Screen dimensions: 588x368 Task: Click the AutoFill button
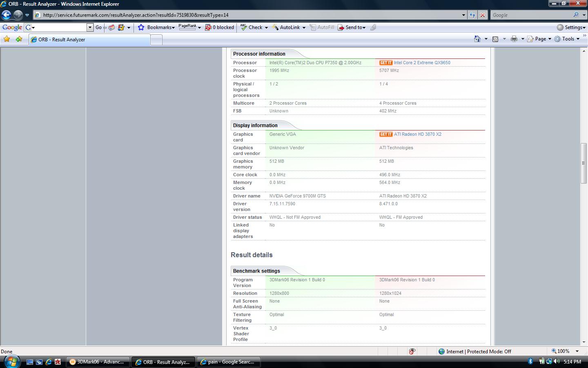click(322, 27)
